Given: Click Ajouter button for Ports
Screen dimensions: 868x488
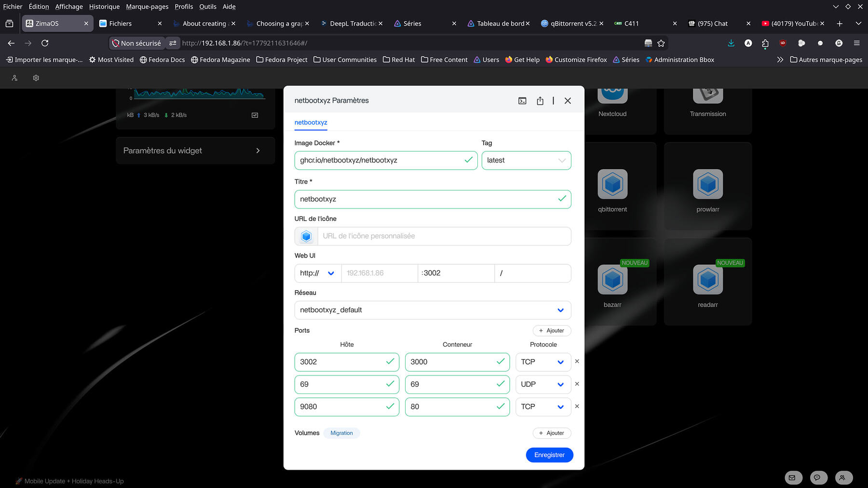Looking at the screenshot, I should pos(552,331).
